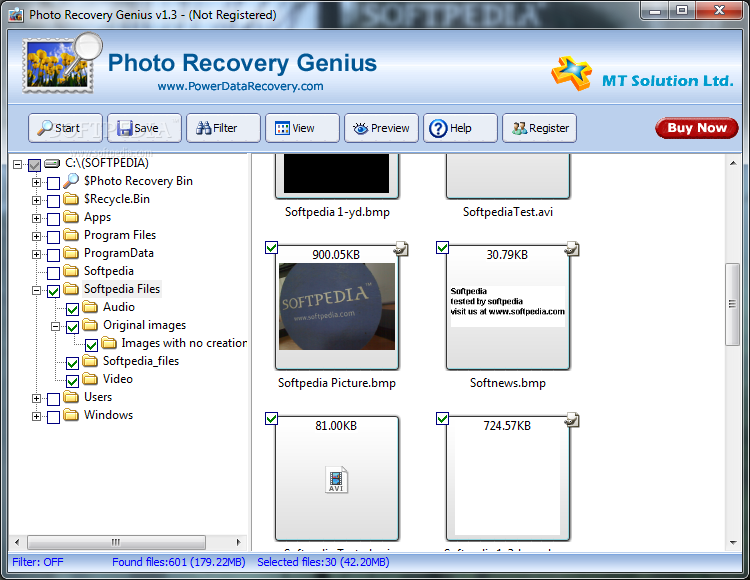Click the Help question mark icon
This screenshot has height=580, width=750.
438,128
